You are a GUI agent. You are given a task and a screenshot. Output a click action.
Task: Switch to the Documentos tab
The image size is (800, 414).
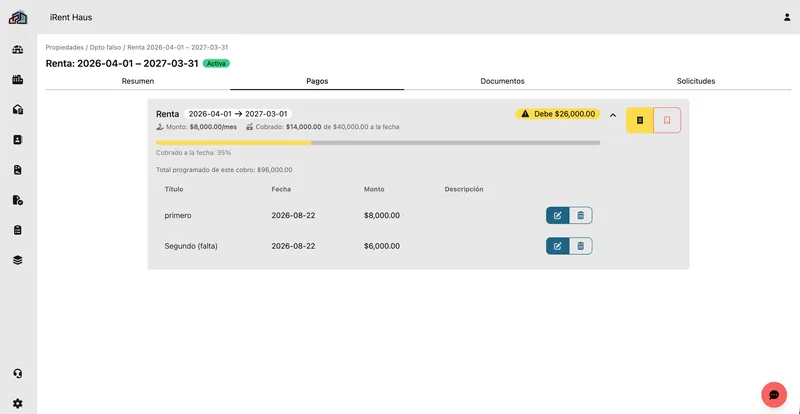point(503,81)
